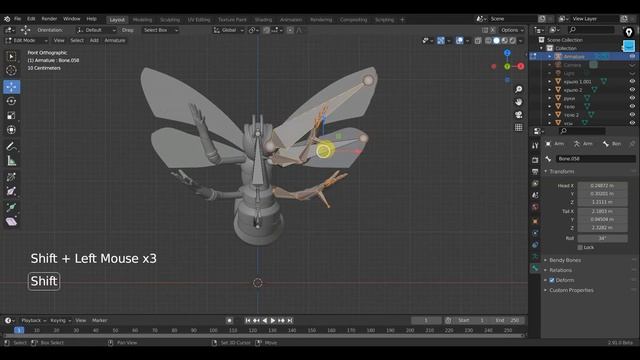Screen dimensions: 640x360
Task: Open the Render menu
Action: (x=49, y=19)
